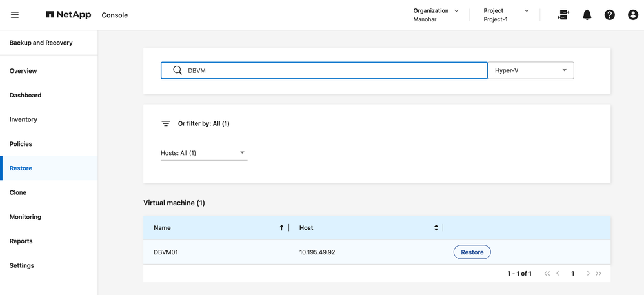Open the user account profile icon
Screen dimensions: 644x295
coord(632,15)
